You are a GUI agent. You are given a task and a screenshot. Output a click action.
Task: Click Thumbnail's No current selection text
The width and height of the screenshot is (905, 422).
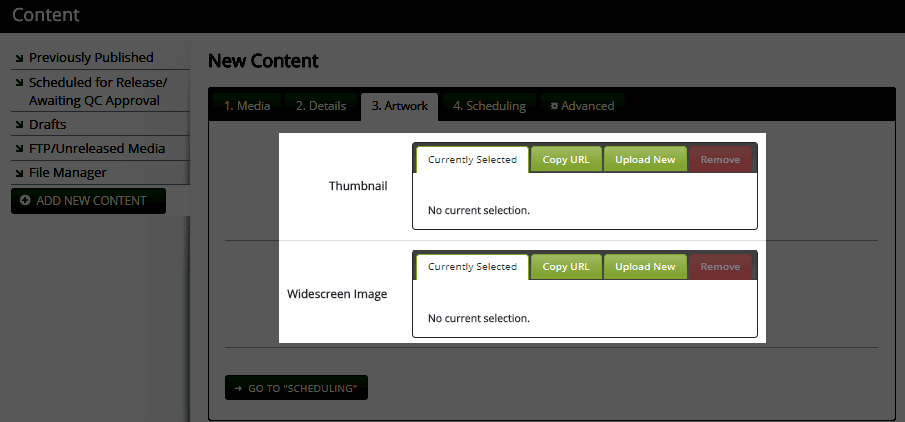tap(478, 211)
